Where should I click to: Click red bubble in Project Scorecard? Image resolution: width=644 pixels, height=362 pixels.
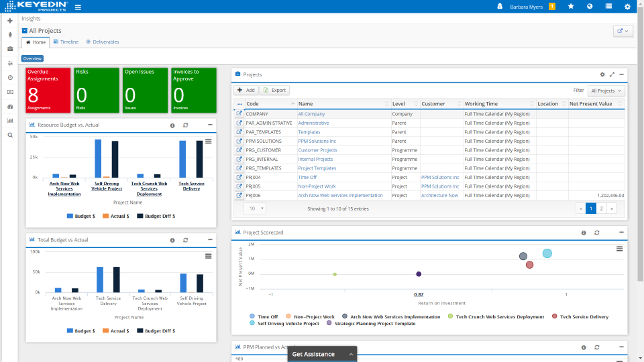[529, 265]
